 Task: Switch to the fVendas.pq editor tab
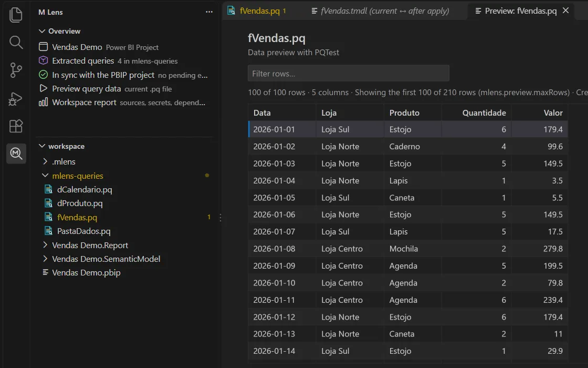click(x=260, y=11)
